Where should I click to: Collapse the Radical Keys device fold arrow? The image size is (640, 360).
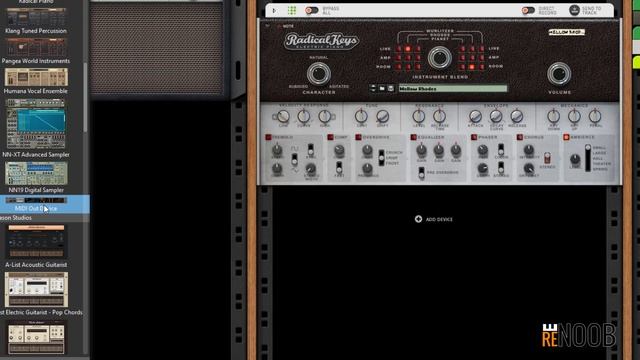tap(267, 26)
